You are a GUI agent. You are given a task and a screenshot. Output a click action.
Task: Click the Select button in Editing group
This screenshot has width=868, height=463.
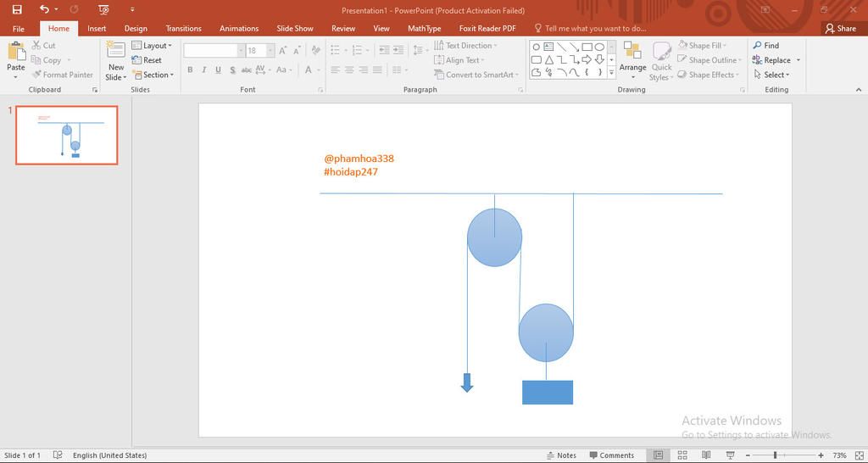coord(771,75)
